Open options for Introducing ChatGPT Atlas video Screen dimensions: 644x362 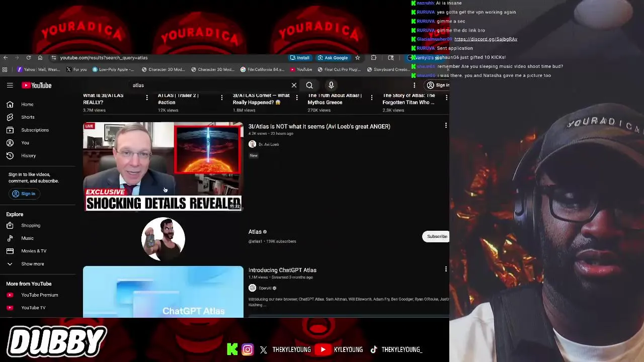coord(446,269)
